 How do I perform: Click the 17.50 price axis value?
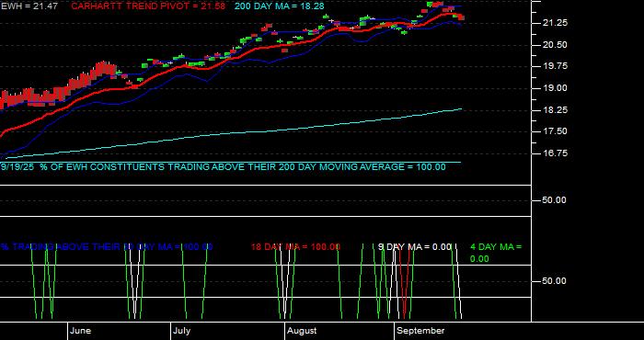(556, 131)
